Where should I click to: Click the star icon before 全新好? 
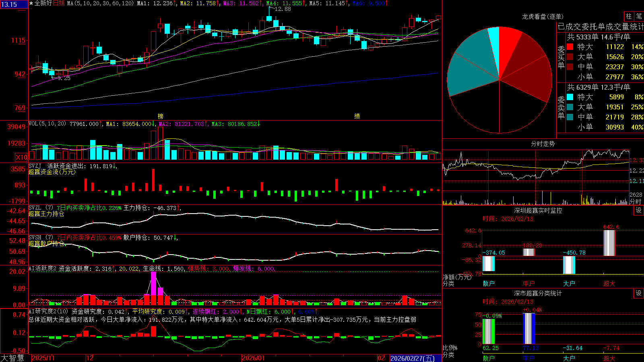click(31, 3)
